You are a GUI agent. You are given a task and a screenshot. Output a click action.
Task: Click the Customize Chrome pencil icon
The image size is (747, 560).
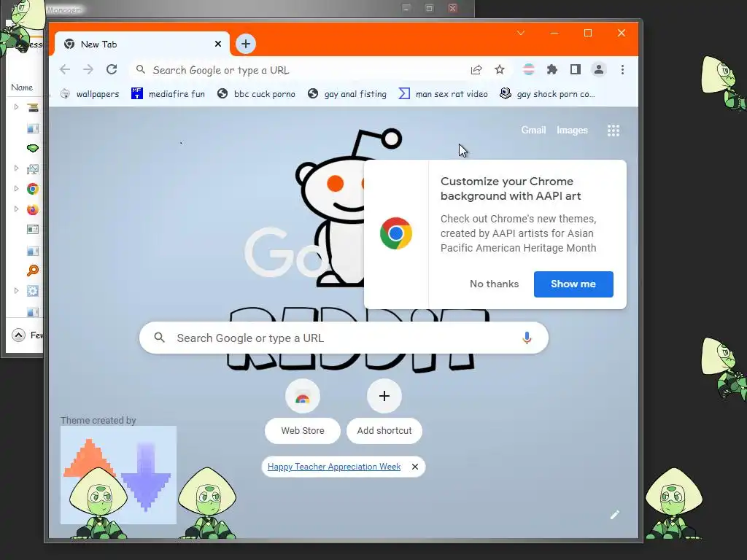pyautogui.click(x=614, y=515)
